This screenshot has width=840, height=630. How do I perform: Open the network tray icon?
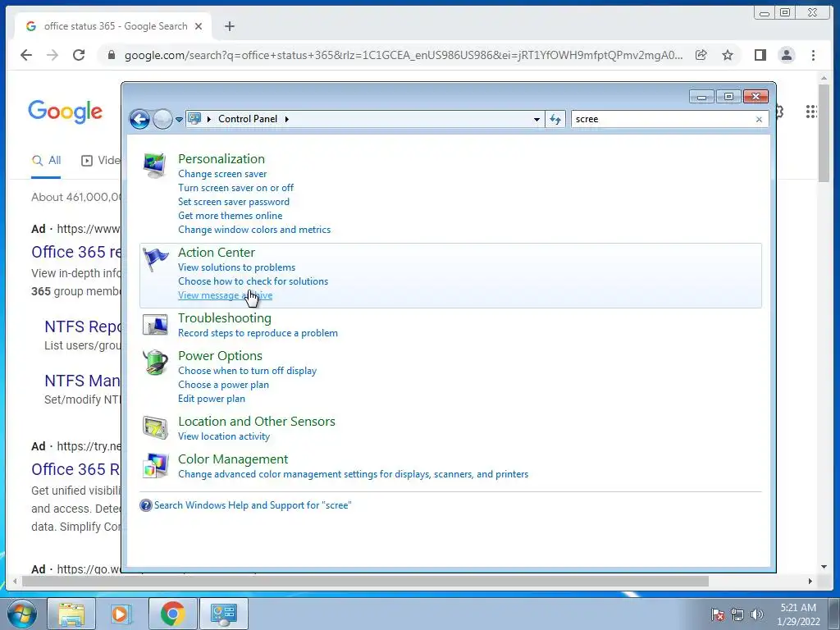tap(737, 614)
